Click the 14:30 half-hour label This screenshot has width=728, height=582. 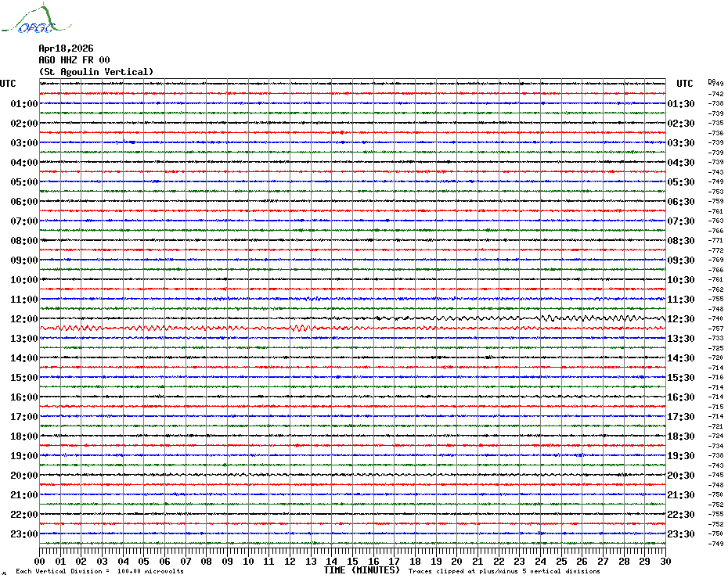point(681,357)
